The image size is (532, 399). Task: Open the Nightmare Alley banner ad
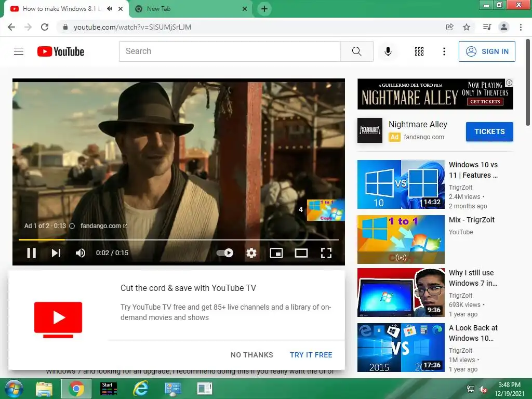click(x=435, y=94)
